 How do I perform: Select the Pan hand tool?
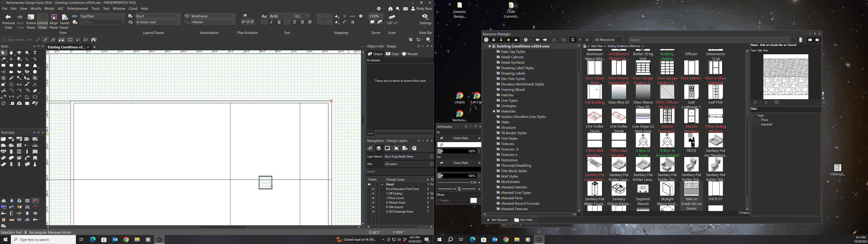(11, 53)
